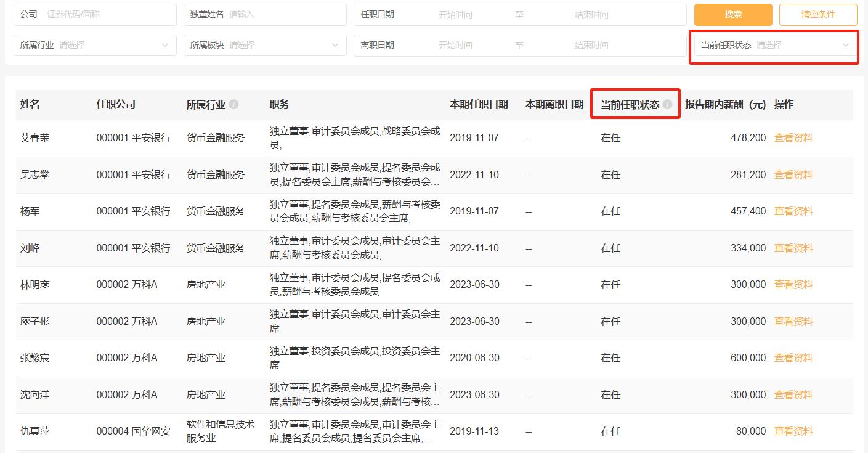Click 货币金融服务 in 刘峰 row
The width and height of the screenshot is (868, 453).
pos(216,248)
